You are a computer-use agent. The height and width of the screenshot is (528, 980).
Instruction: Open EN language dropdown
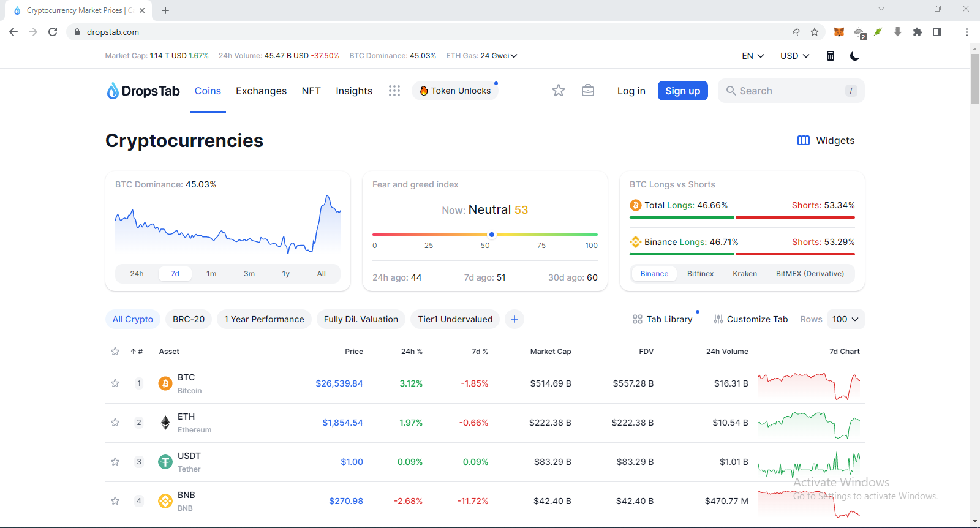tap(753, 56)
